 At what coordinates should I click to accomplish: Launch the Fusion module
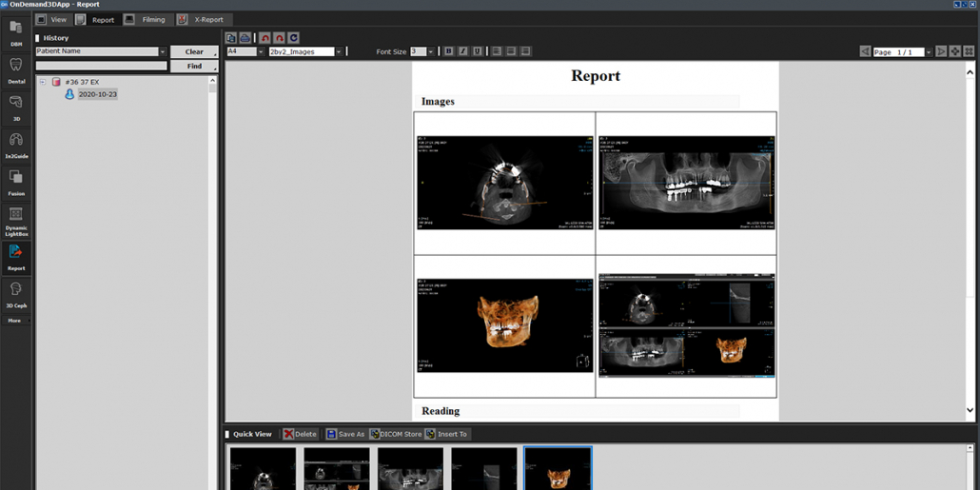[x=16, y=181]
